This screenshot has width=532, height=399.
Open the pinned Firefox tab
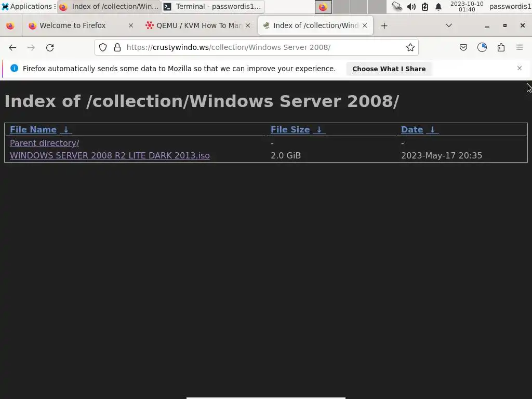(10, 26)
